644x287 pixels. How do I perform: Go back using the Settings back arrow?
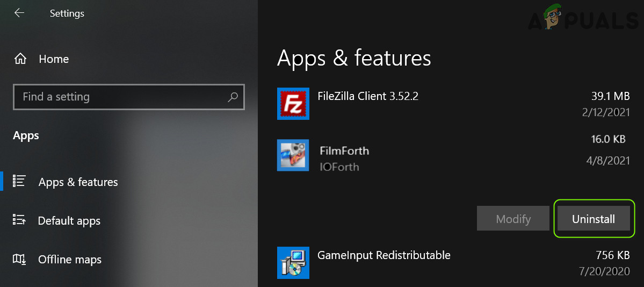point(19,13)
